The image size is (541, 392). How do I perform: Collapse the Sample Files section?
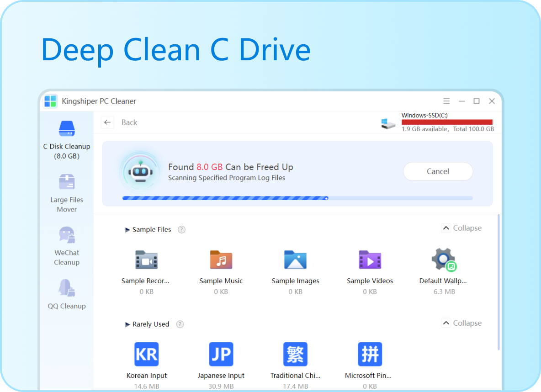(x=462, y=228)
